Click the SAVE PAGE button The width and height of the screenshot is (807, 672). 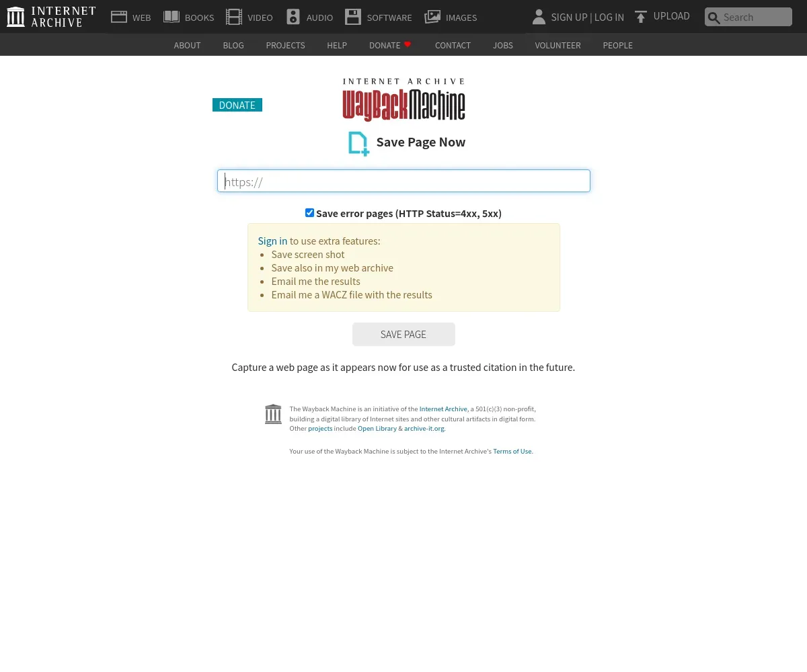pos(403,334)
